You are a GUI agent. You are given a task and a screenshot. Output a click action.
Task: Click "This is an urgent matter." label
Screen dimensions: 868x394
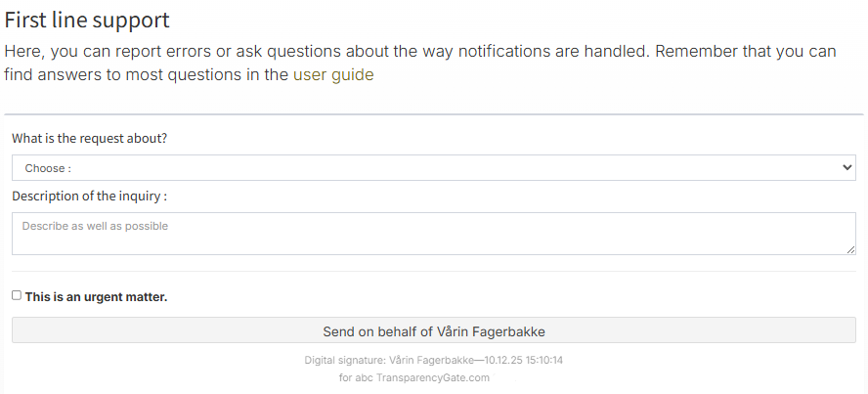(x=96, y=296)
